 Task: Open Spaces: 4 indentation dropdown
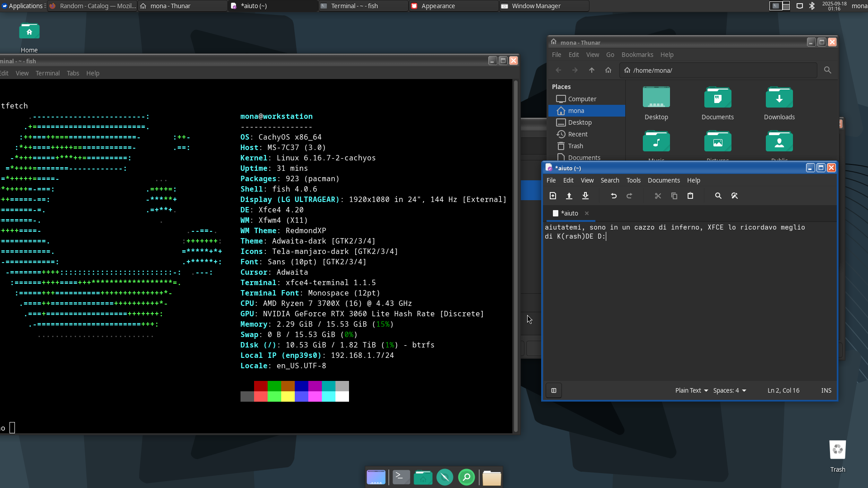coord(729,390)
